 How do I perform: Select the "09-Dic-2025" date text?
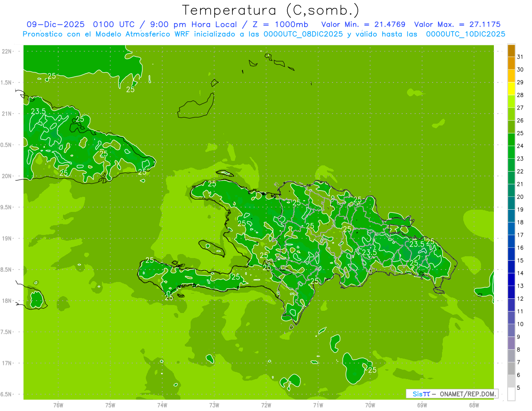pos(56,24)
